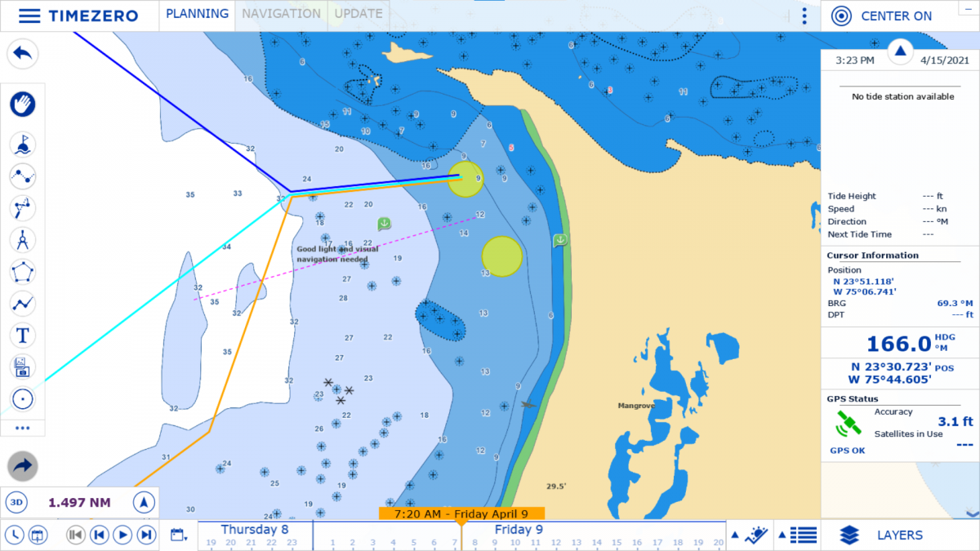Open the LAYERS panel
The width and height of the screenshot is (980, 551).
[889, 535]
